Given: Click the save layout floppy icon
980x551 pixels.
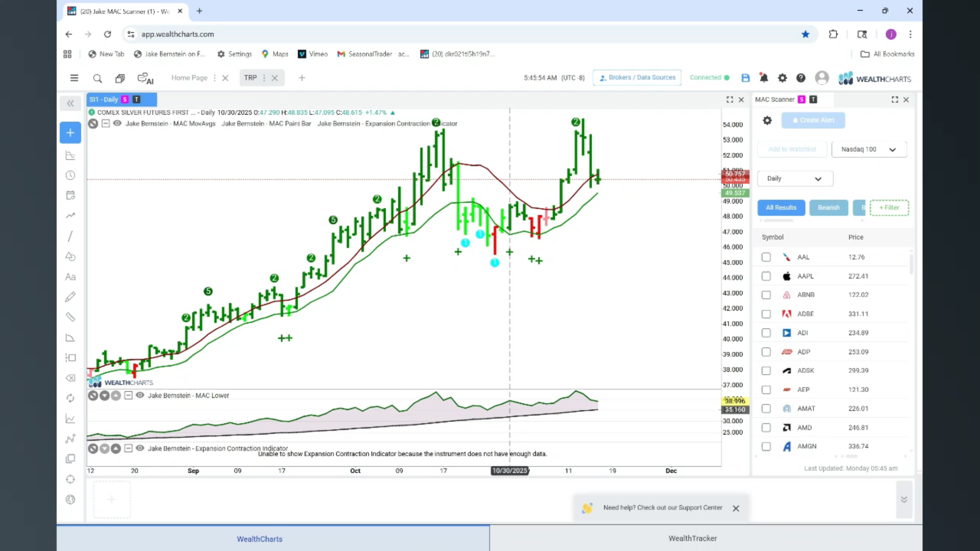Looking at the screenshot, I should tap(745, 78).
